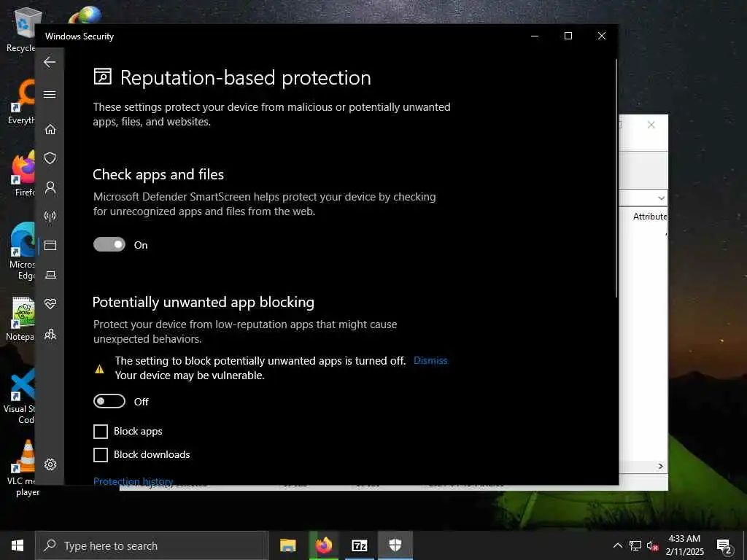Minimize the Windows Security window
This screenshot has width=747, height=560.
(535, 36)
